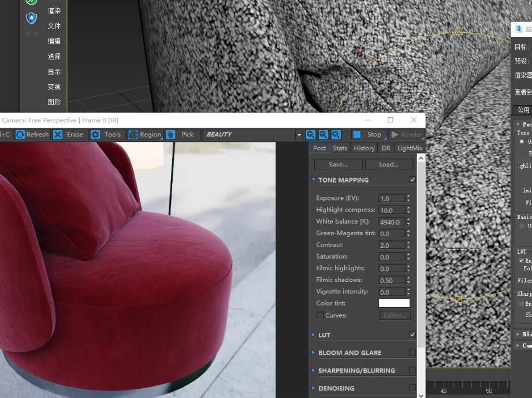532x398 pixels.
Task: Expand the DENOISING section
Action: click(314, 388)
